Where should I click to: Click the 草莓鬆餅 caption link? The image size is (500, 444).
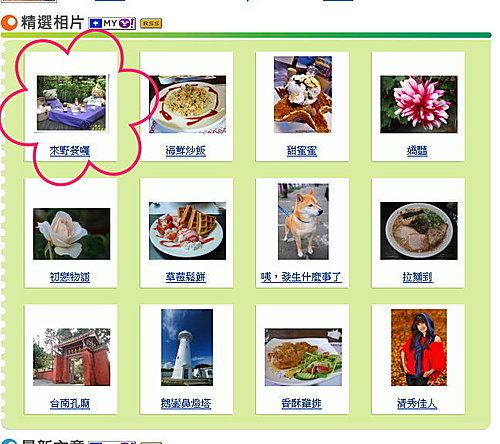click(x=186, y=277)
